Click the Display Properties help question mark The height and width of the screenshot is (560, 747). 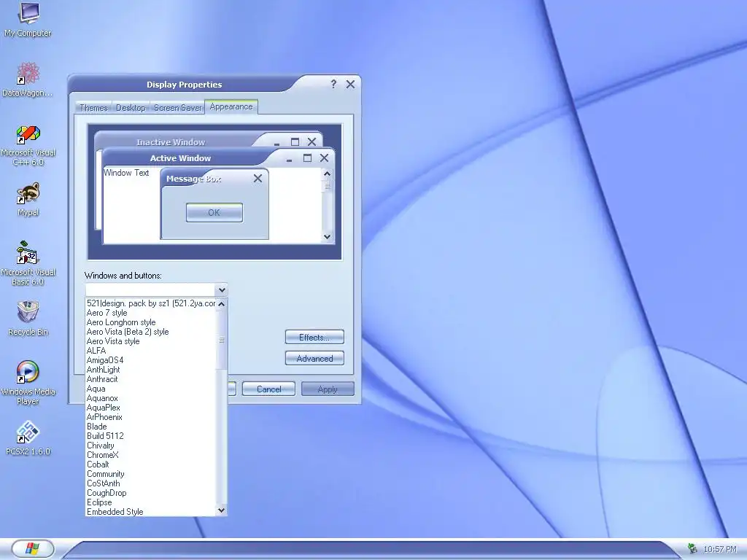pyautogui.click(x=333, y=85)
